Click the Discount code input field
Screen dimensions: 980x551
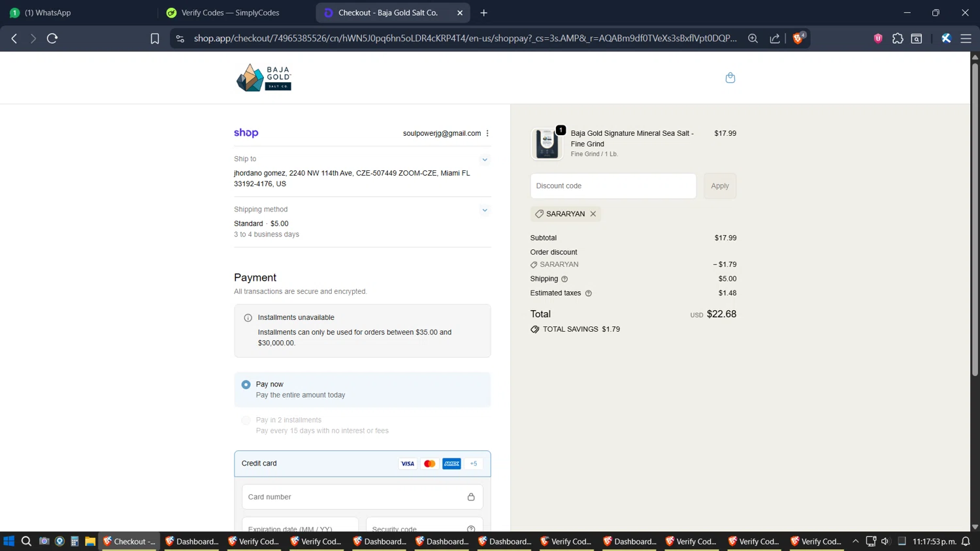click(613, 186)
